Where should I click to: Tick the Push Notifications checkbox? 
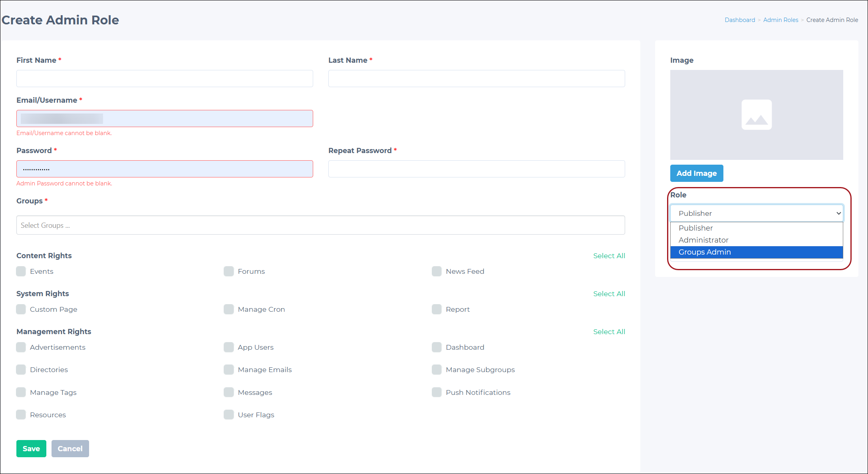[x=437, y=392]
